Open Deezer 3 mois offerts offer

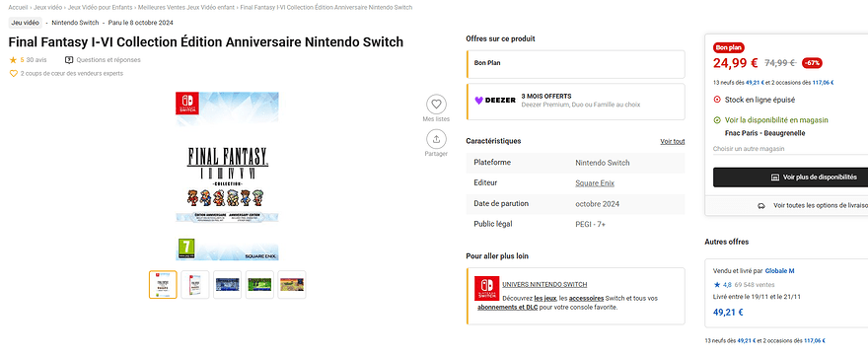click(x=576, y=102)
